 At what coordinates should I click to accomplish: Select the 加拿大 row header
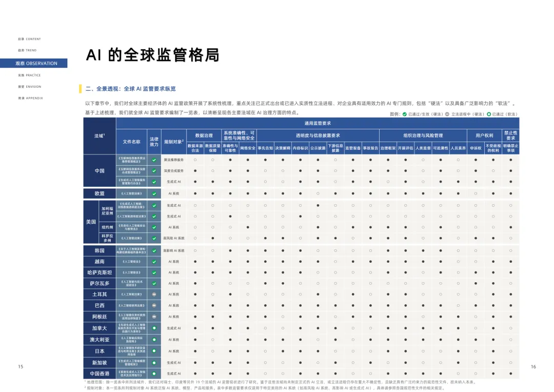100,328
